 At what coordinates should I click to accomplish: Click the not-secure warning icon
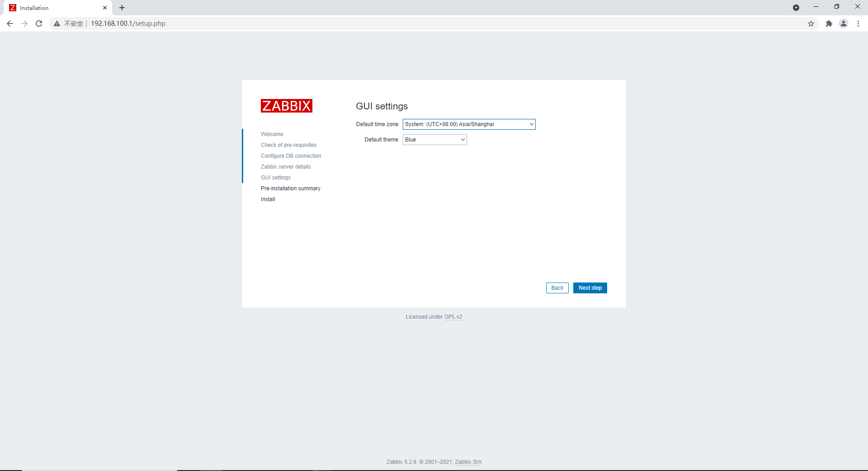click(x=57, y=24)
